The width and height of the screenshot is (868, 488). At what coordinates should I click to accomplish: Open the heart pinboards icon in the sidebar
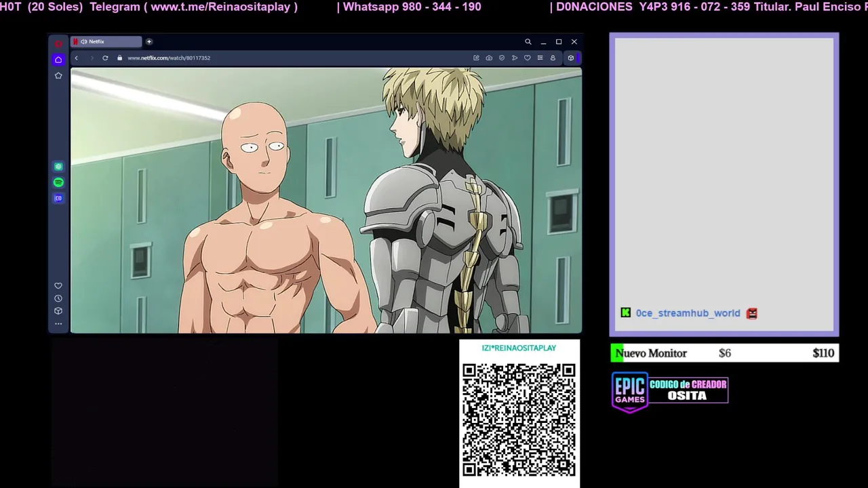[x=58, y=286]
